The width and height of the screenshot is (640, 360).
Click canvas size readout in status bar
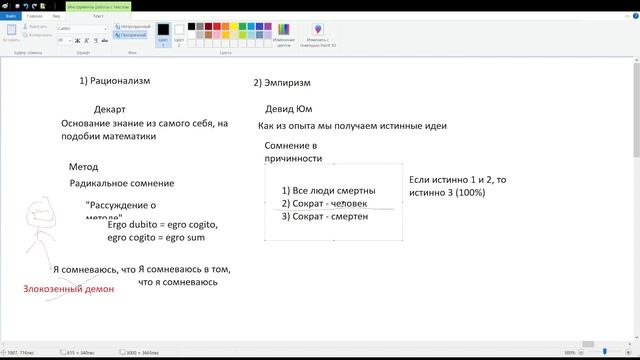click(139, 352)
